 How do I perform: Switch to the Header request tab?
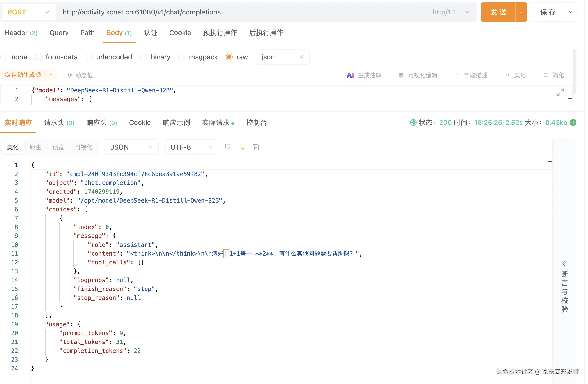[x=21, y=33]
